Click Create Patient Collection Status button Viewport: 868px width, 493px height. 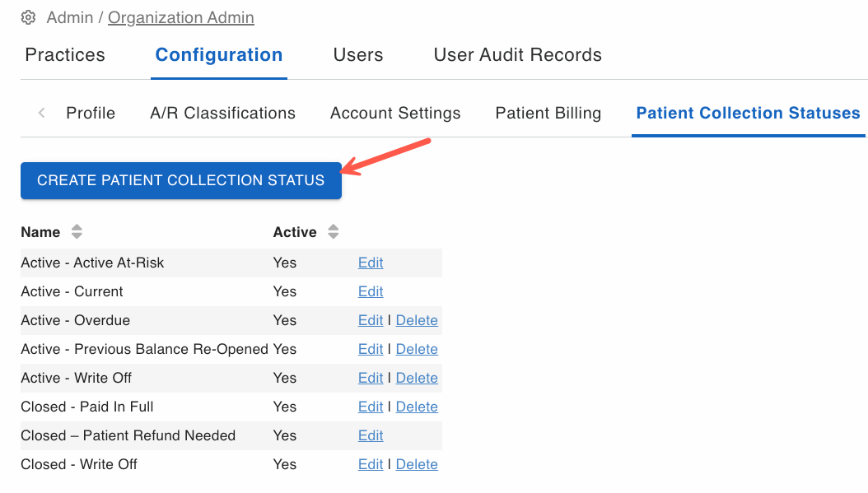[181, 180]
